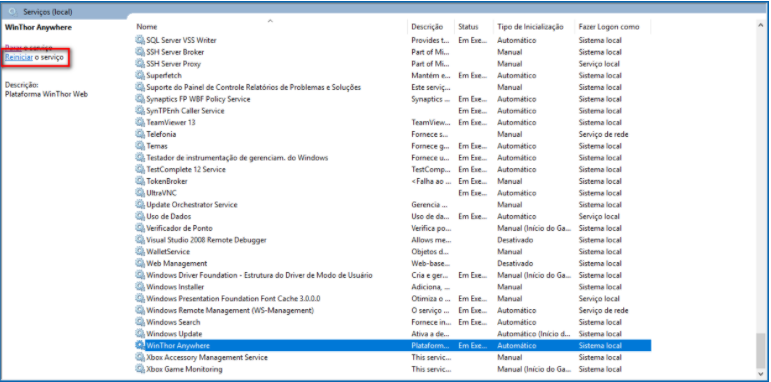This screenshot has width=771, height=382.
Task: Click the gear icon beside SSH Server Broker
Action: [140, 52]
